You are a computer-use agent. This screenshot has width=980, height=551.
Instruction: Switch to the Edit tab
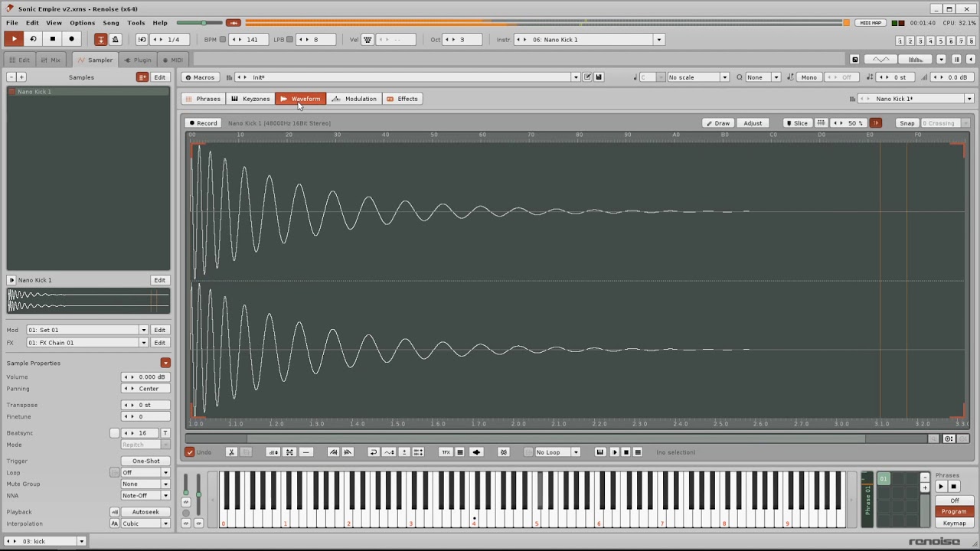tap(20, 60)
